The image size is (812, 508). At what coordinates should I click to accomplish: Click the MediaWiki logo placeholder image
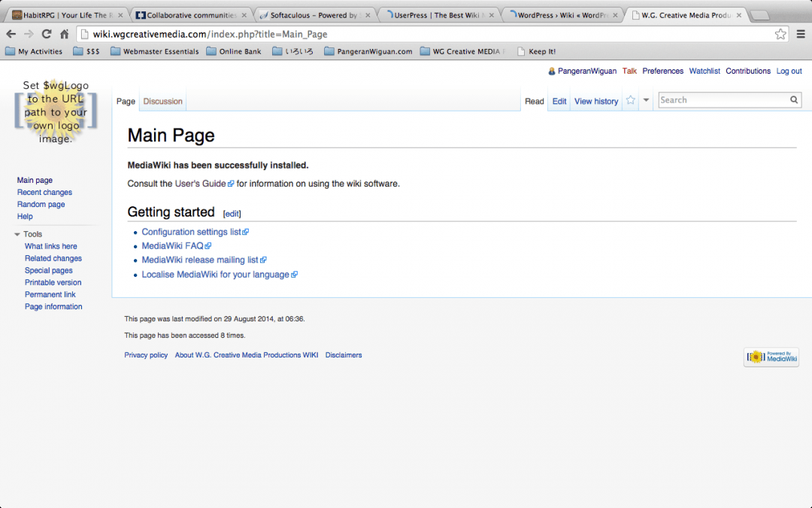click(56, 111)
